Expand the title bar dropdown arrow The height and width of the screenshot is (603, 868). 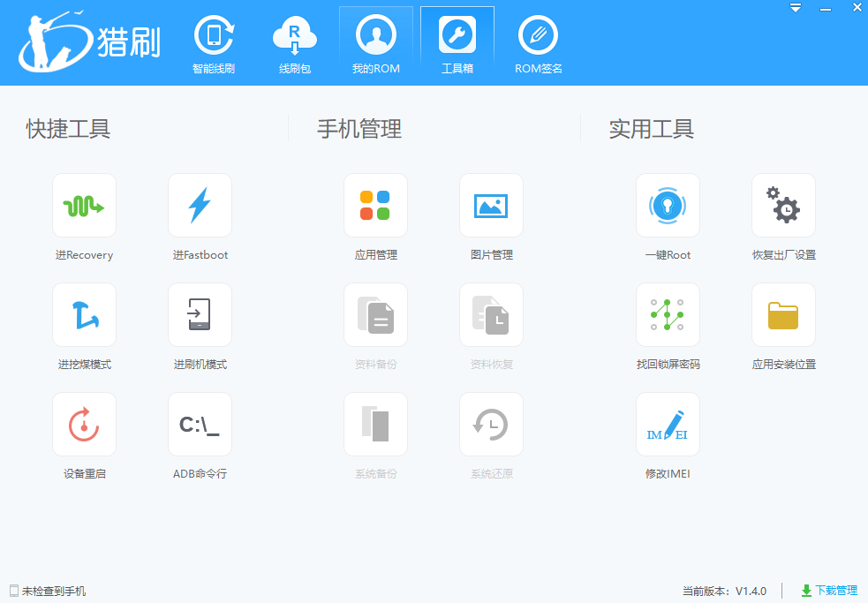pos(797,7)
